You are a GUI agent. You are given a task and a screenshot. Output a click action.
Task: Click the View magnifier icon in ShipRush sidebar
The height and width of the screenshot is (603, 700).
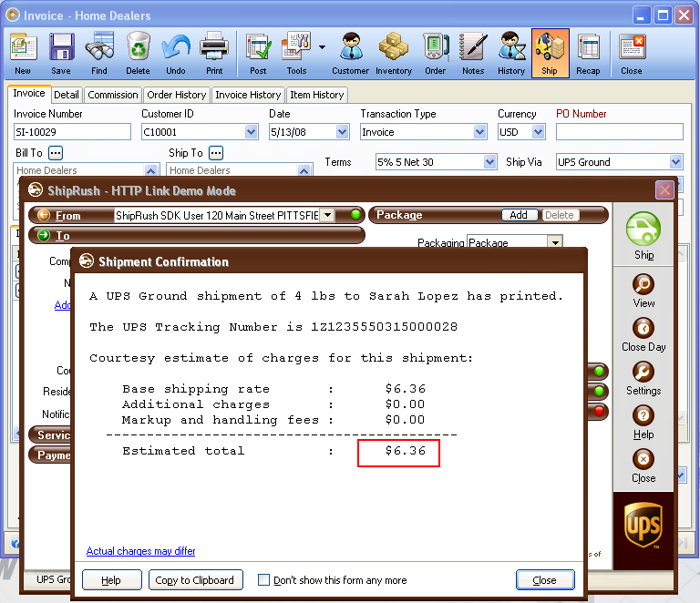[643, 284]
